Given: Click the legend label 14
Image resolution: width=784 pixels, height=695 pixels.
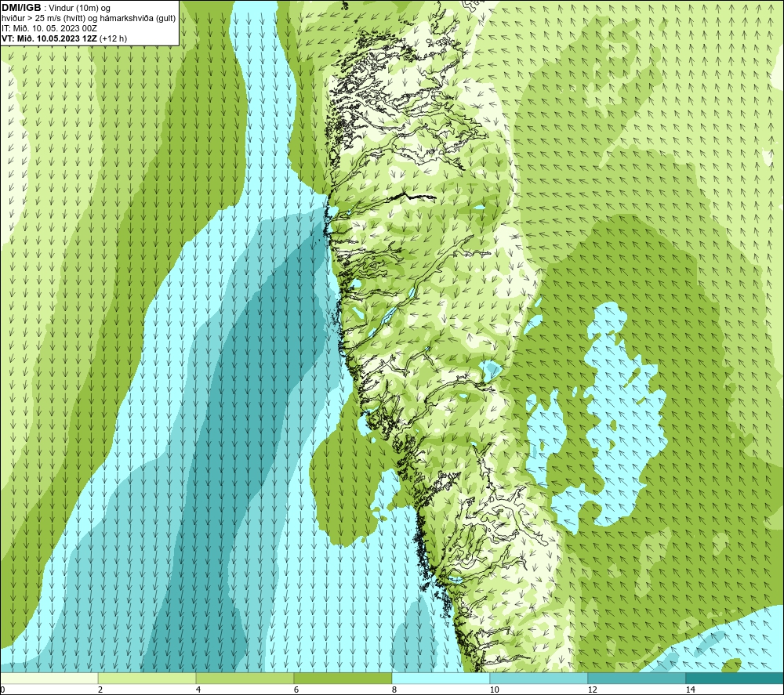Looking at the screenshot, I should click(691, 690).
